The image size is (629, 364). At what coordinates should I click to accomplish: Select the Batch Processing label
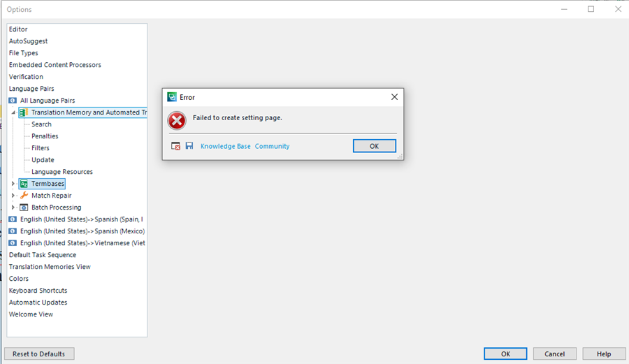coord(56,208)
